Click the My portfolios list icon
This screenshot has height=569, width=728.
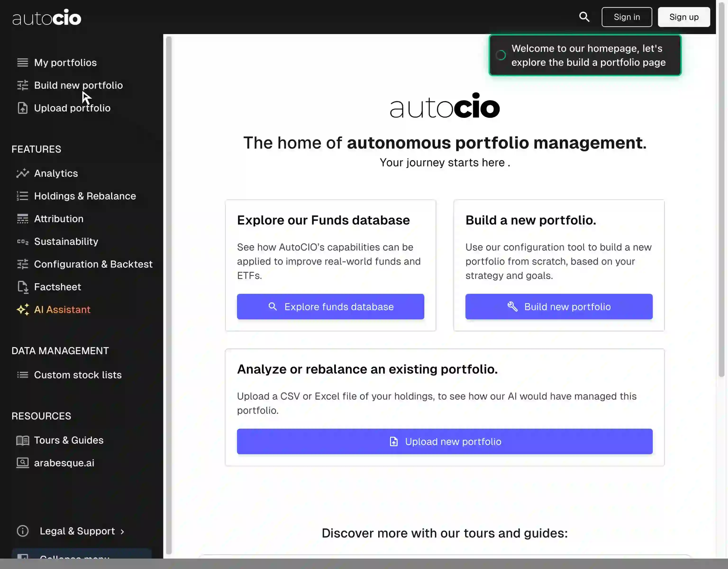point(22,62)
